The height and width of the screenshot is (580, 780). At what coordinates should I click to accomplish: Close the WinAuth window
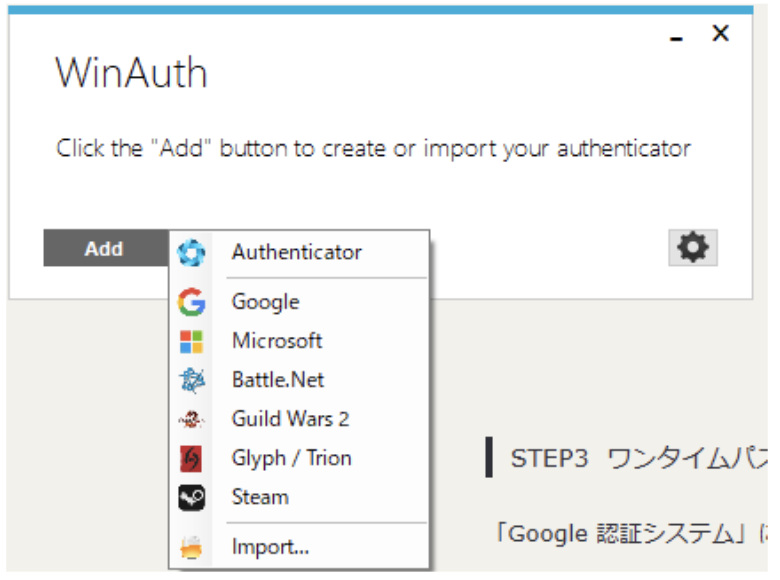(720, 33)
